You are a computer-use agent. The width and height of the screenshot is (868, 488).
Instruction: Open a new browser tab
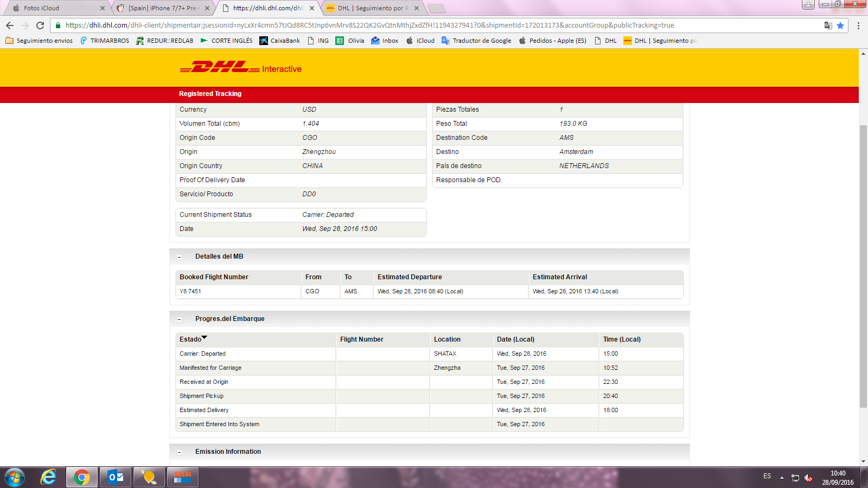437,8
